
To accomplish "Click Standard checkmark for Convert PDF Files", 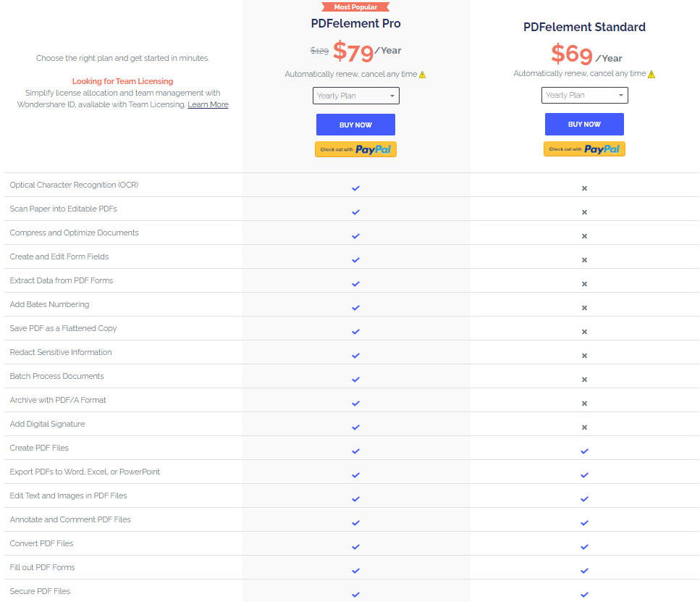I will point(584,547).
